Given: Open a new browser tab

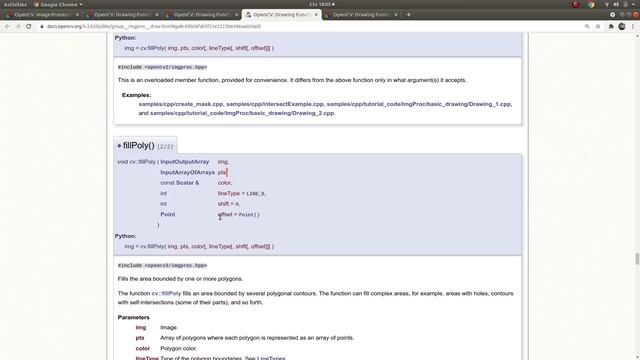Looking at the screenshot, I should 408,15.
